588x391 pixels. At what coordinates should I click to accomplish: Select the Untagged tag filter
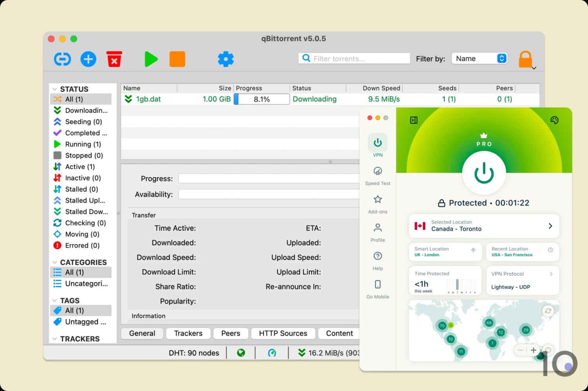pos(81,322)
